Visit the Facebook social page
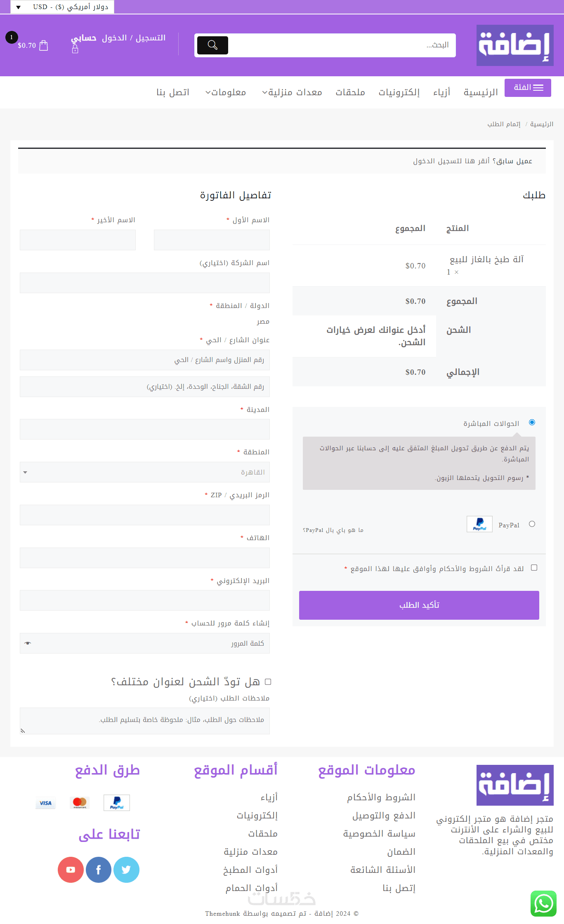This screenshot has width=564, height=924. click(x=99, y=870)
